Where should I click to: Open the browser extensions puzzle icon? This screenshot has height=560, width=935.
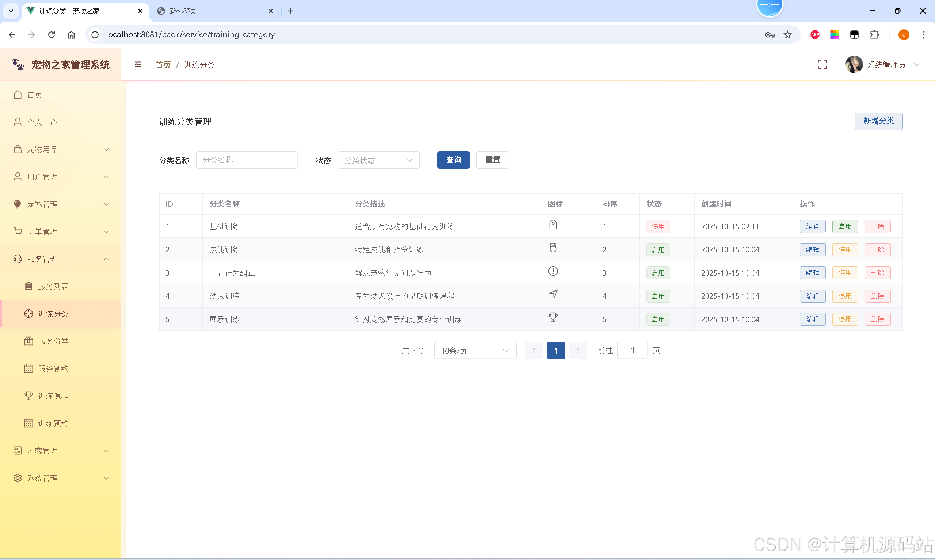click(x=874, y=35)
